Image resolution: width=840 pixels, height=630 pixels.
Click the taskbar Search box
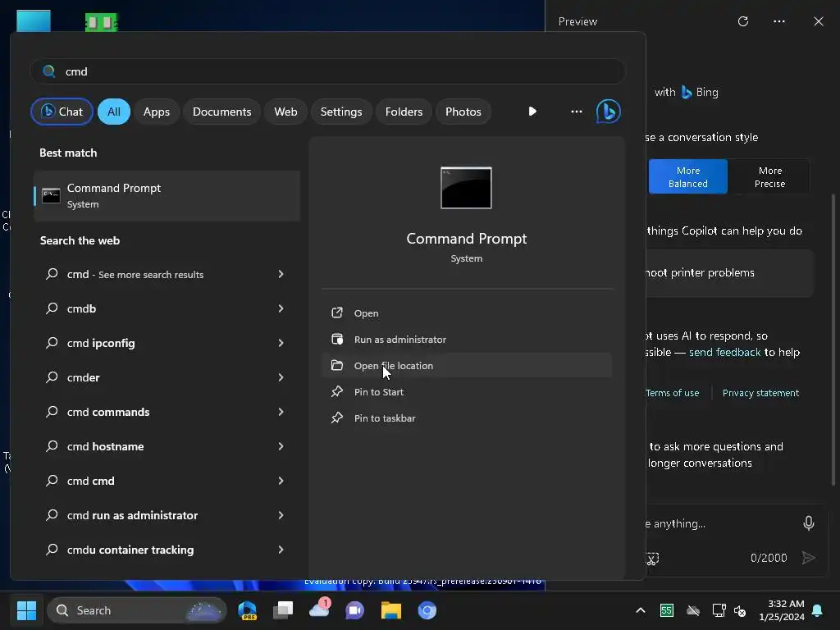tap(137, 610)
